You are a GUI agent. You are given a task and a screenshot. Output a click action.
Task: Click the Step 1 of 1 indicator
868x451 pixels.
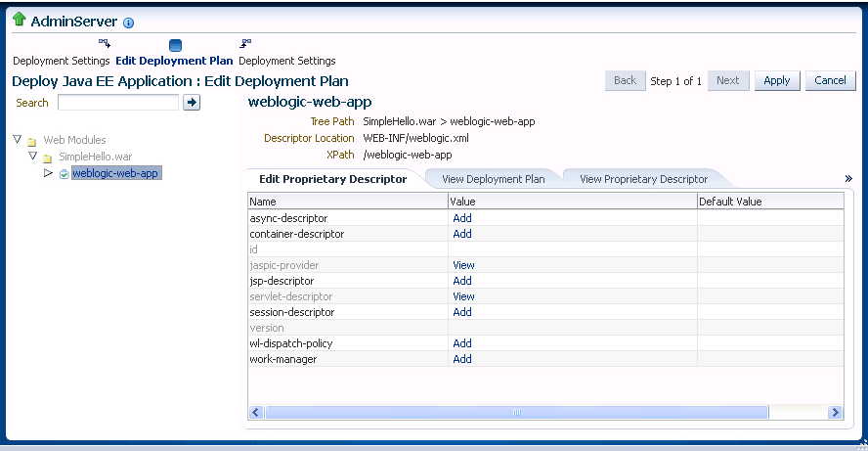pyautogui.click(x=675, y=81)
